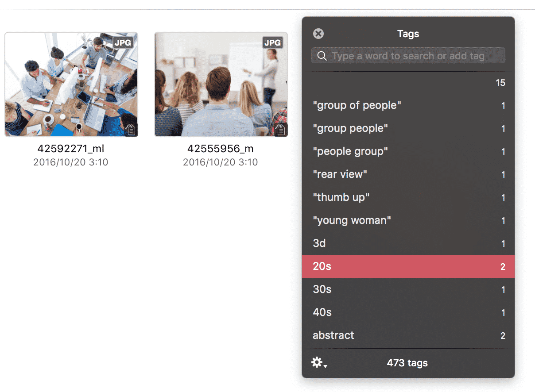
Task: Select the 42555956_m presentation thumbnail
Action: (221, 85)
